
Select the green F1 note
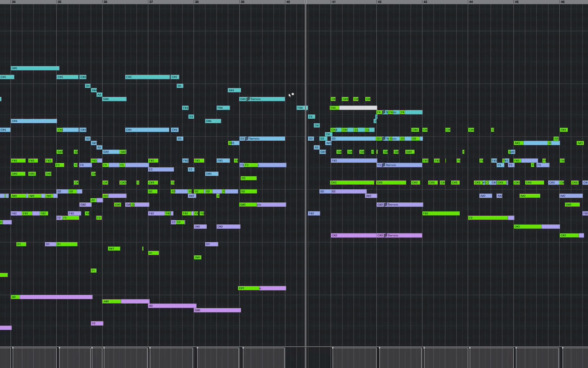pos(94,271)
